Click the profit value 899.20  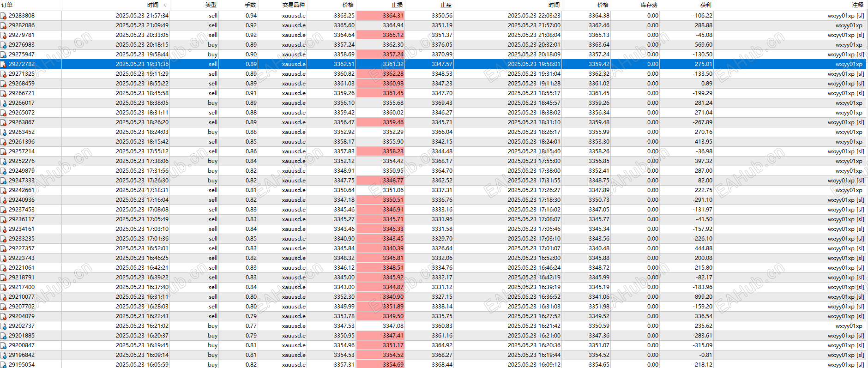pos(704,297)
